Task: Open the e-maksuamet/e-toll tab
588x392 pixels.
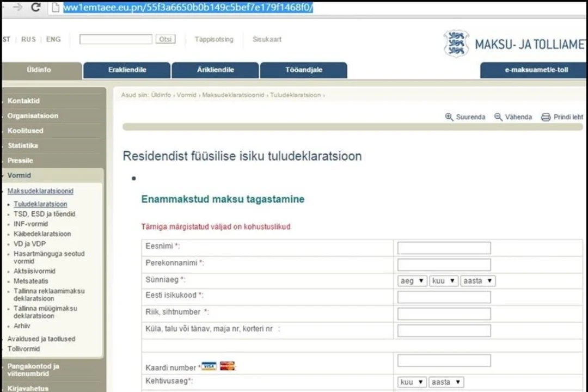Action: [534, 70]
